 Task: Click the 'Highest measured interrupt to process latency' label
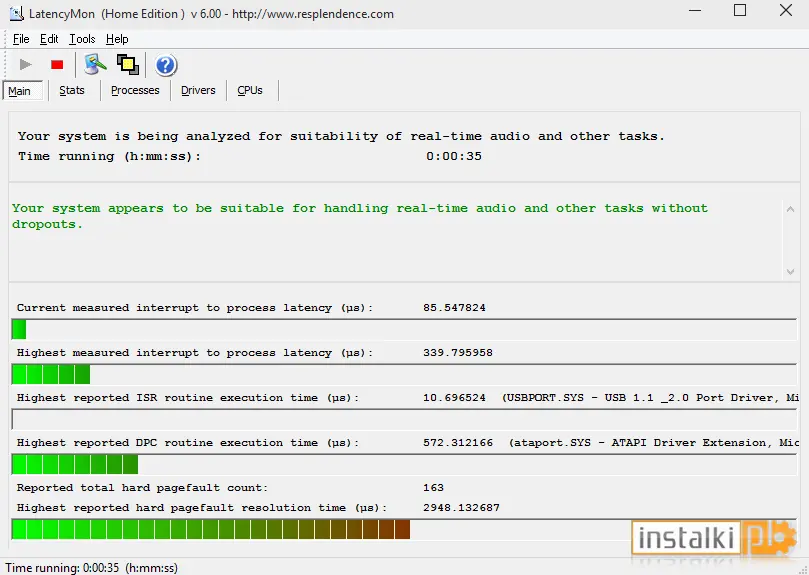[195, 353]
